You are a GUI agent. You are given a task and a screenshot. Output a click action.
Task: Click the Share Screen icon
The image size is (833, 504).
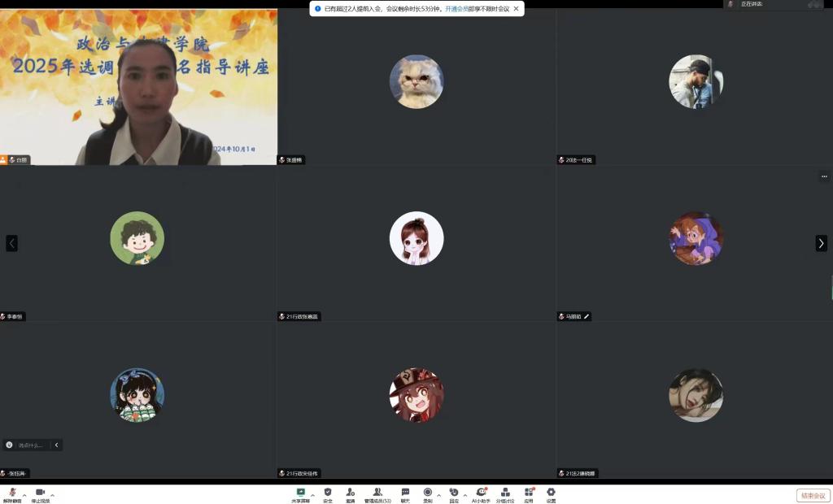point(301,493)
